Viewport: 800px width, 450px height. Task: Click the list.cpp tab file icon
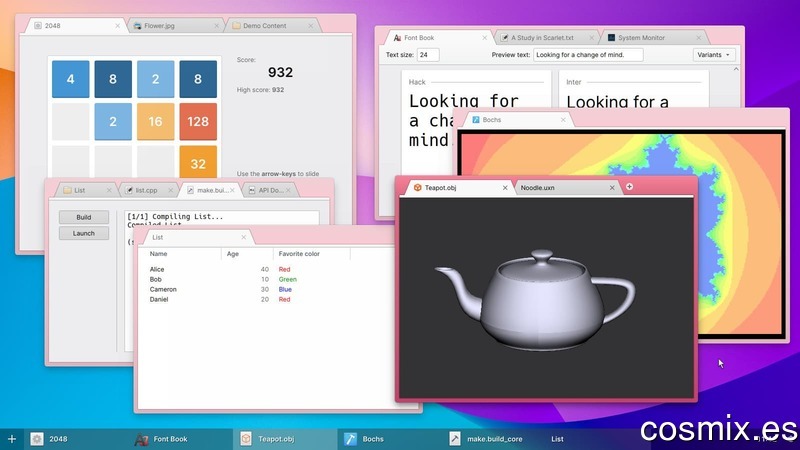129,190
